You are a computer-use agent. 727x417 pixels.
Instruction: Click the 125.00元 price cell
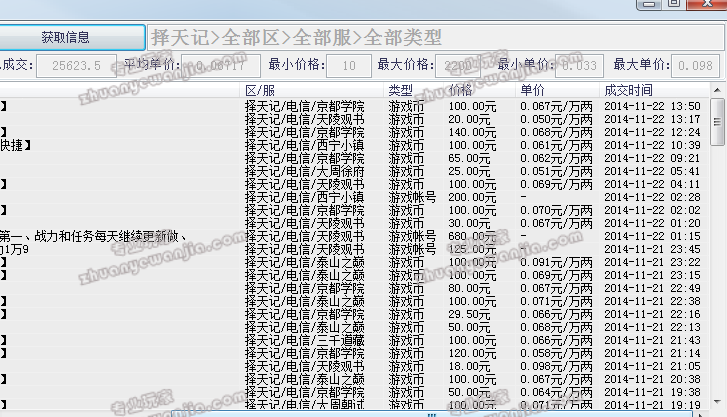(472, 249)
